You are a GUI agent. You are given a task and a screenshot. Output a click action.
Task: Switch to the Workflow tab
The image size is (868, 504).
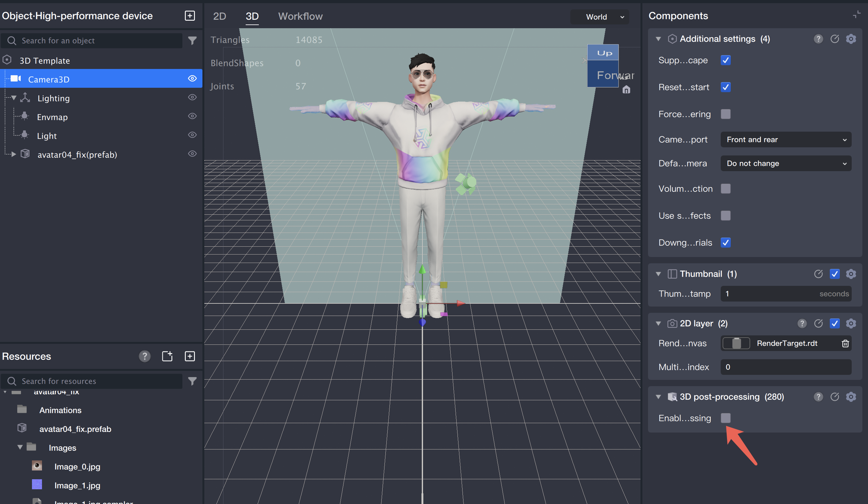tap(300, 16)
